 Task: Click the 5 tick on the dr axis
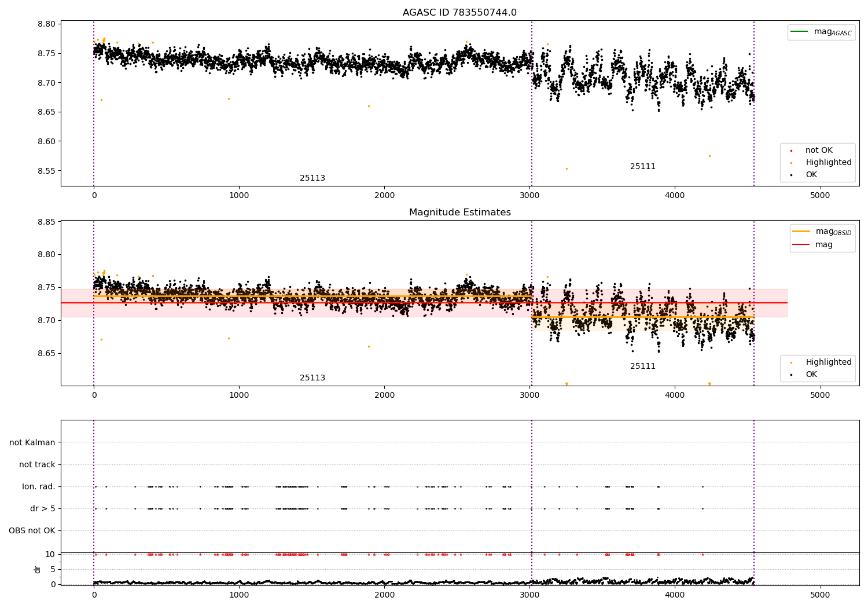coord(53,569)
